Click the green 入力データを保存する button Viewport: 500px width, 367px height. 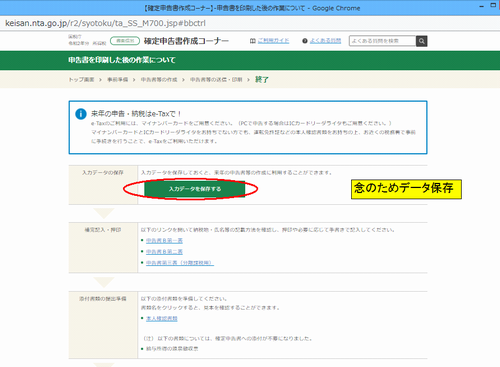(195, 189)
